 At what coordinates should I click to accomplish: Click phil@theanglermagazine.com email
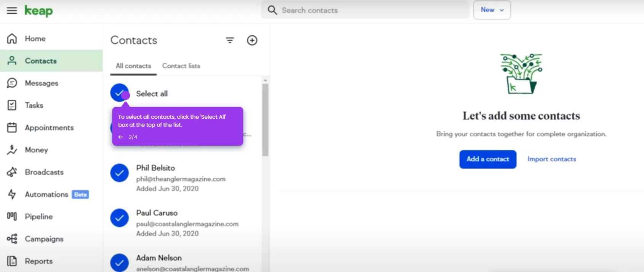tap(181, 179)
